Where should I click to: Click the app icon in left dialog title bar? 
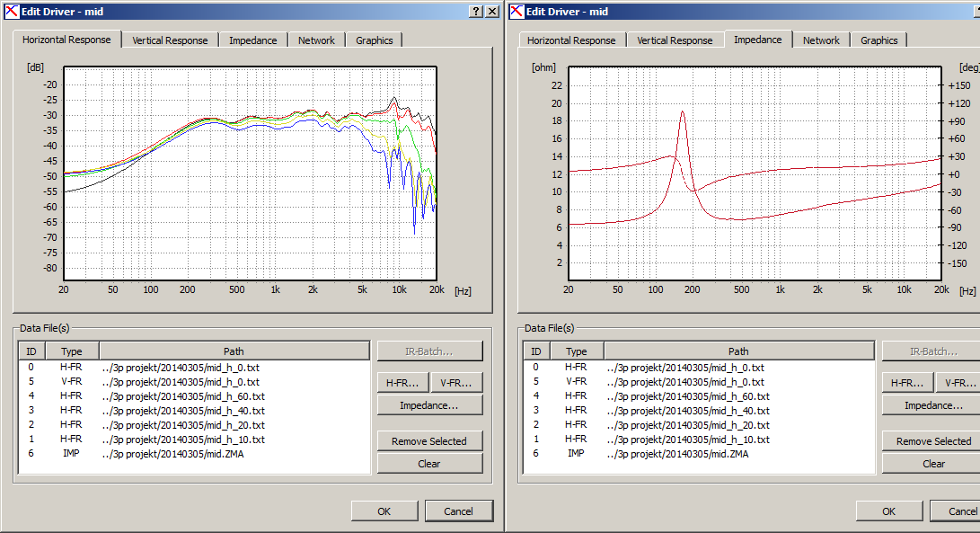(x=12, y=12)
